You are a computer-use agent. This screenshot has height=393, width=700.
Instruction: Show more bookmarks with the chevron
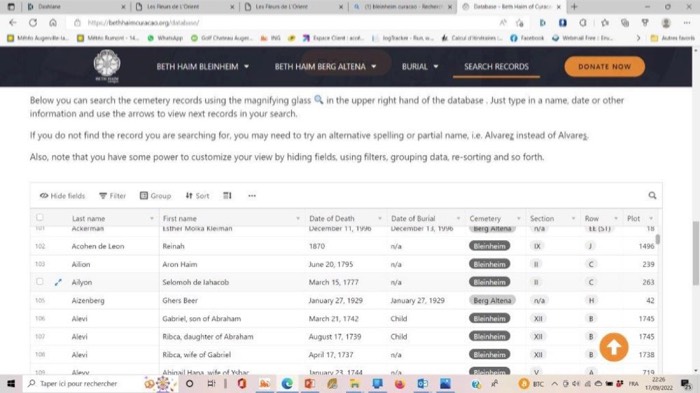point(638,38)
